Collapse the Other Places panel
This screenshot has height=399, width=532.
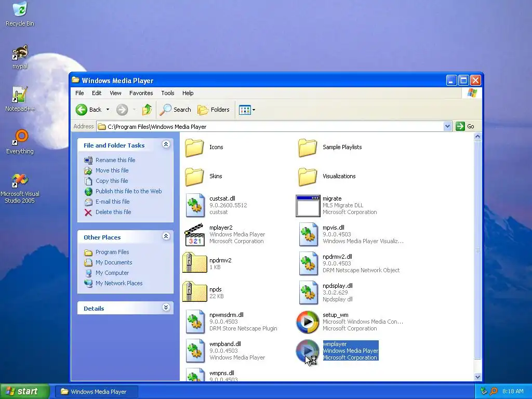166,236
